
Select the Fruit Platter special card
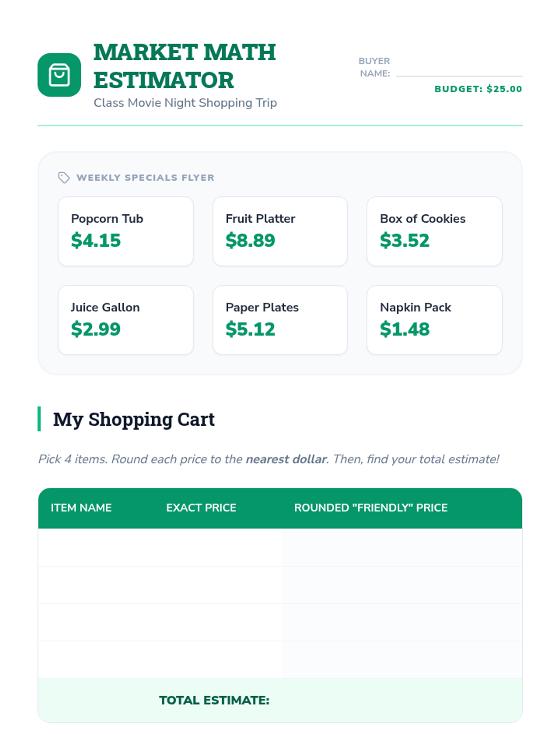coord(280,231)
